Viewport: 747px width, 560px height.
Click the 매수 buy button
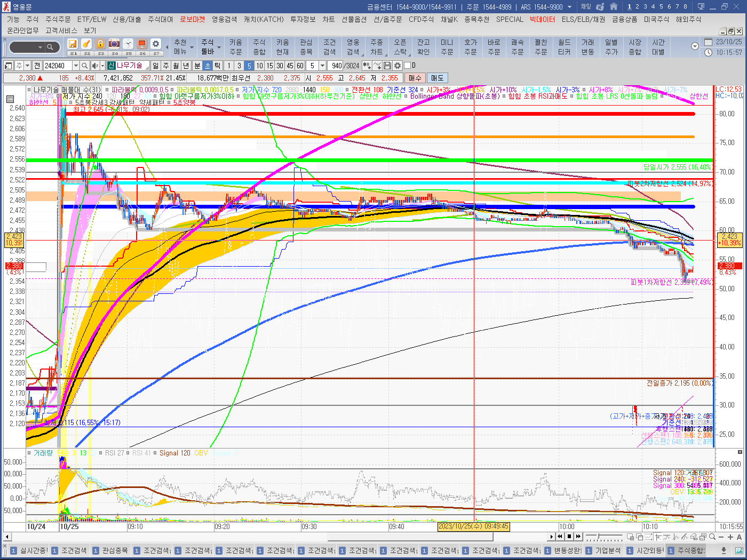415,78
